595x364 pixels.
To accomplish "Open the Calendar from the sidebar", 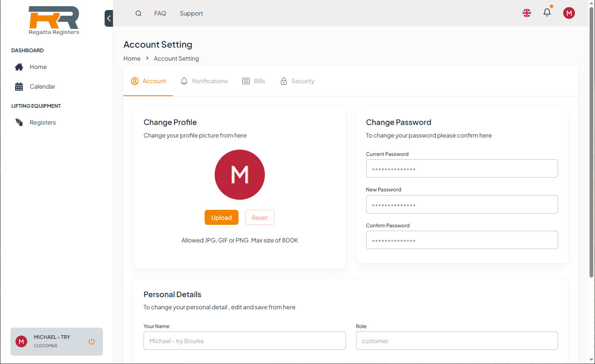I will tap(19, 86).
